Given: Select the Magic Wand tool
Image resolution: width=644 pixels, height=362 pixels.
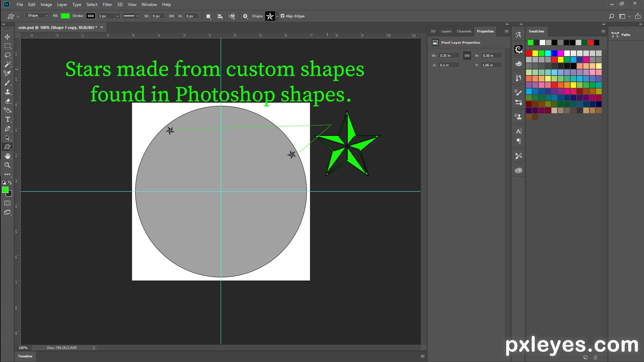Looking at the screenshot, I should (7, 64).
